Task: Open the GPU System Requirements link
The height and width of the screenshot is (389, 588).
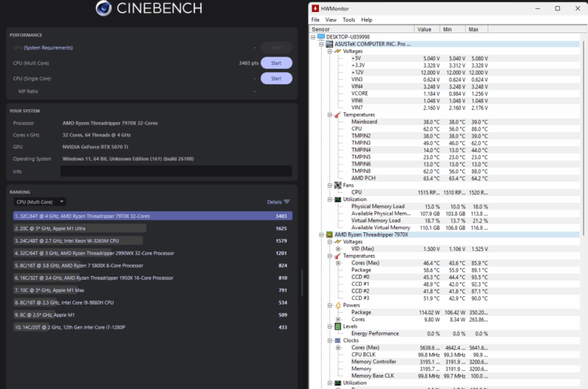Action: (47, 47)
